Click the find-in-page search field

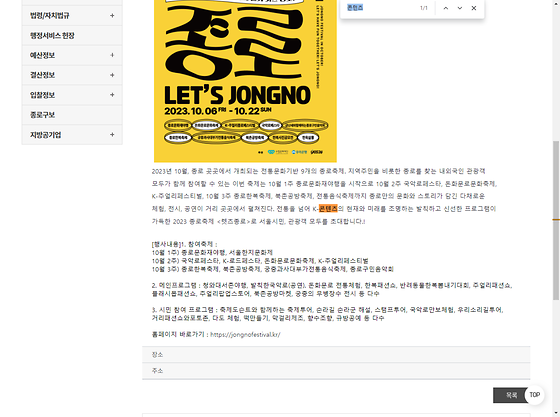click(x=379, y=8)
